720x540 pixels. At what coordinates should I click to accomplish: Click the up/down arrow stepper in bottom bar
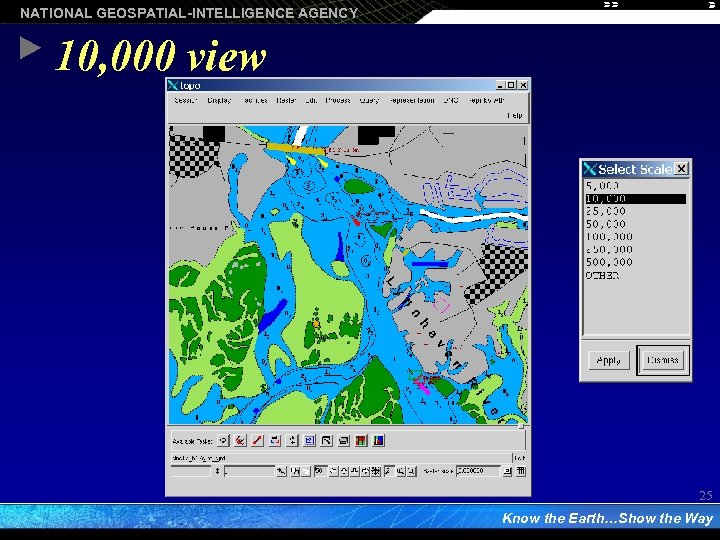coord(217,471)
